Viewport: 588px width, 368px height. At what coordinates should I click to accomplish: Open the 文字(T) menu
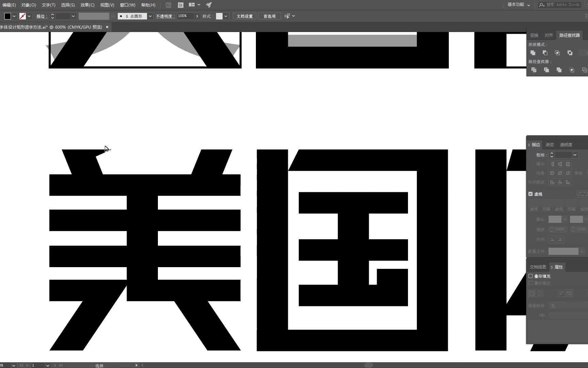[48, 5]
